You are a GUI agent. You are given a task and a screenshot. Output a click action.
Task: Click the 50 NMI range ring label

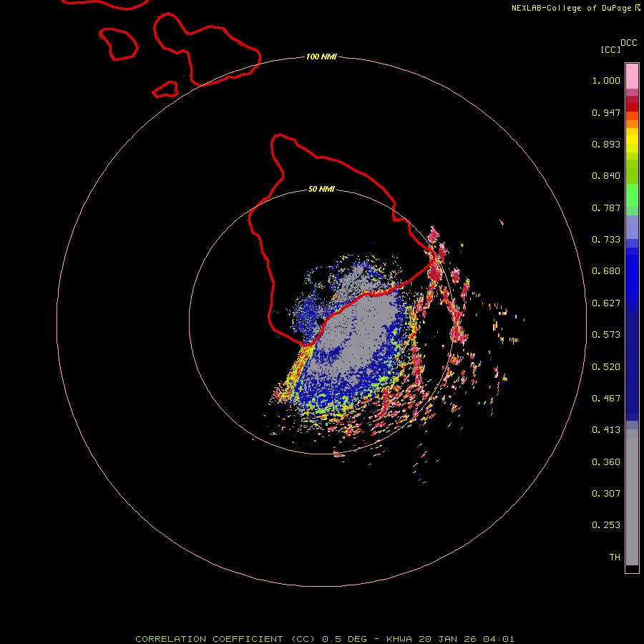[x=321, y=189]
